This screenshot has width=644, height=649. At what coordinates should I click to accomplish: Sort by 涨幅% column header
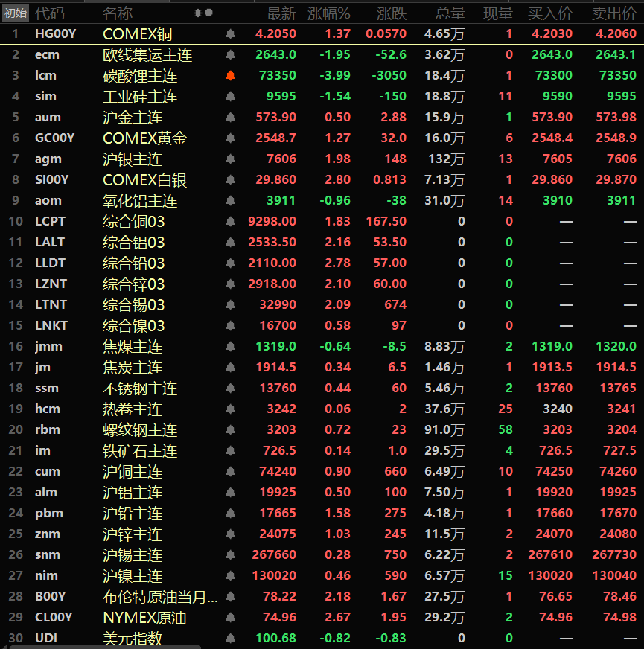click(x=328, y=13)
